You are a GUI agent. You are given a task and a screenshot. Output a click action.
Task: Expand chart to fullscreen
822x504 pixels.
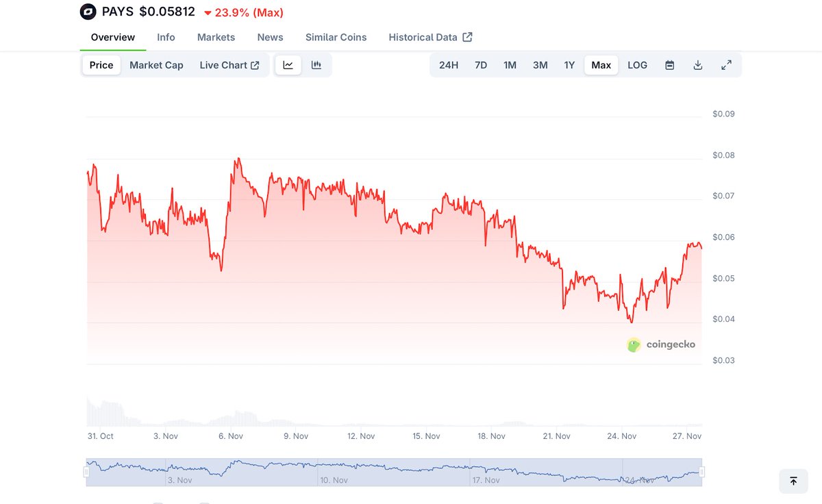(x=727, y=65)
